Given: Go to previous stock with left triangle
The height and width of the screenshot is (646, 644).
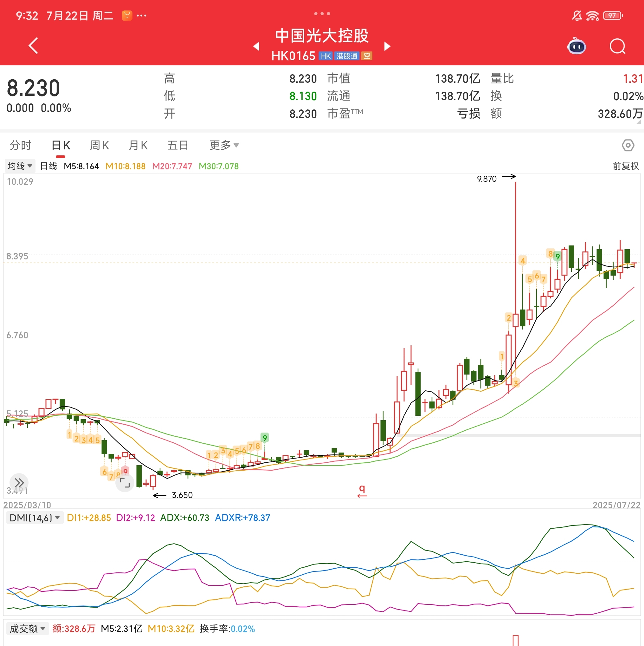Looking at the screenshot, I should click(x=256, y=46).
